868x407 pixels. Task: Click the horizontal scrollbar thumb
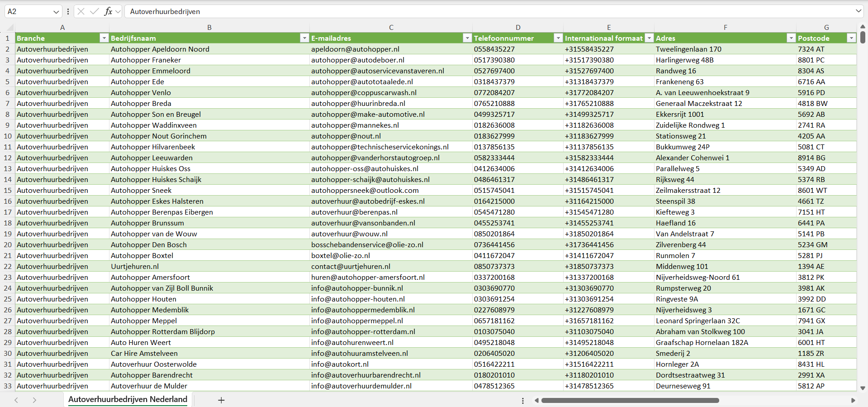(x=630, y=400)
